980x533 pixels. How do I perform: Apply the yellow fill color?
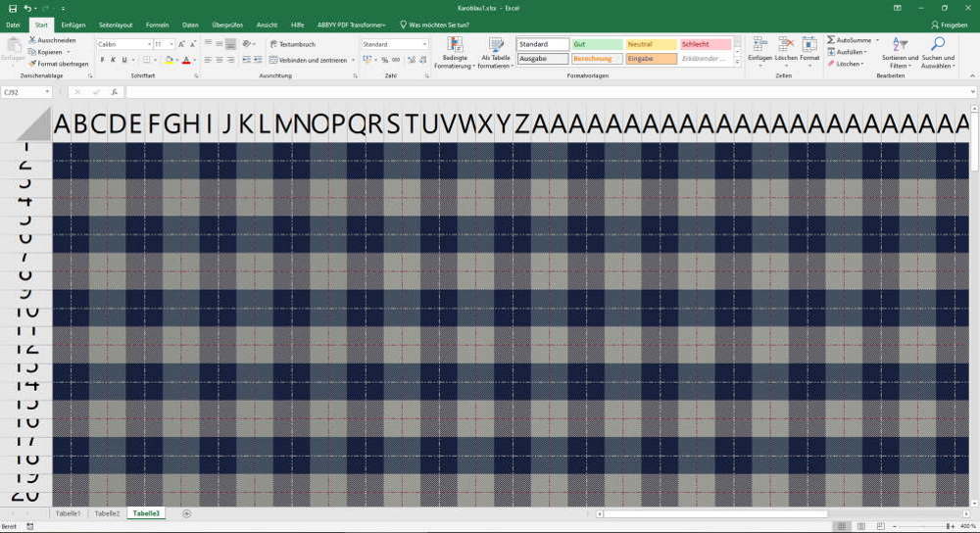(169, 60)
